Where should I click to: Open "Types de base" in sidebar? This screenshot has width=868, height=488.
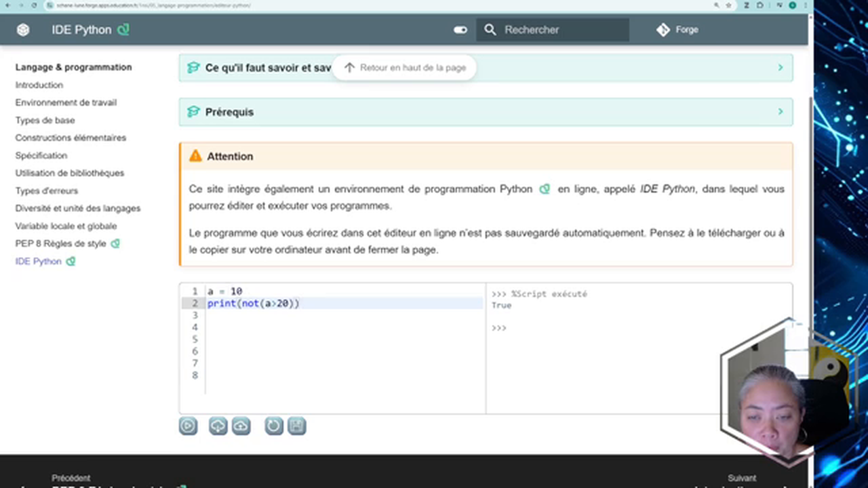45,120
